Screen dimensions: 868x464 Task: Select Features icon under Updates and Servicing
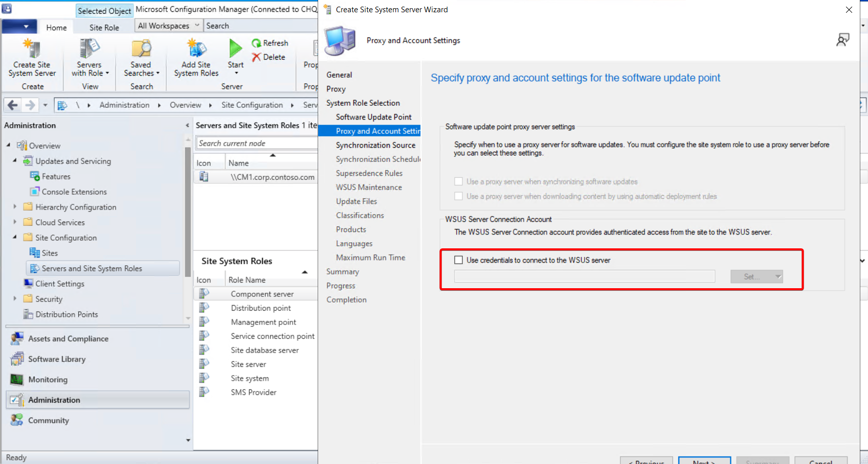pos(35,176)
